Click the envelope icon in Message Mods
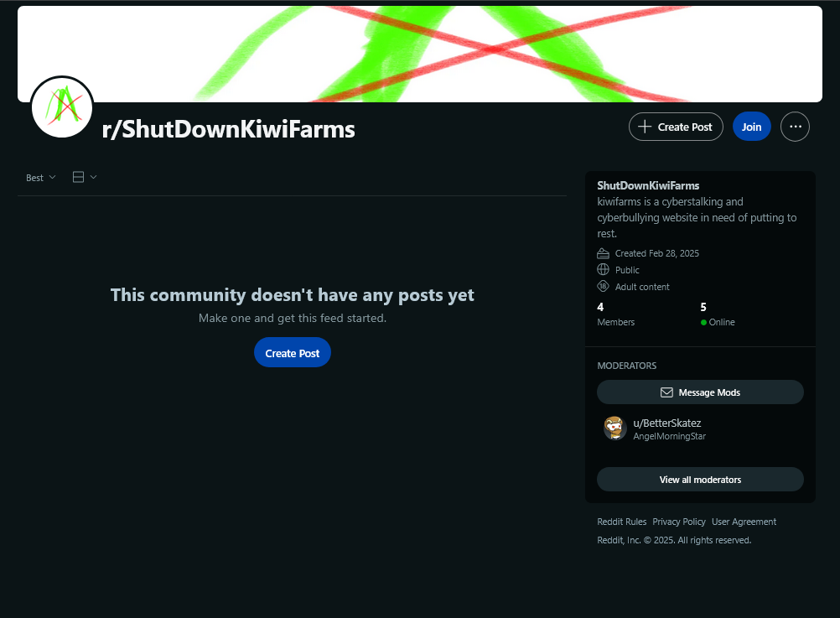 [x=666, y=392]
